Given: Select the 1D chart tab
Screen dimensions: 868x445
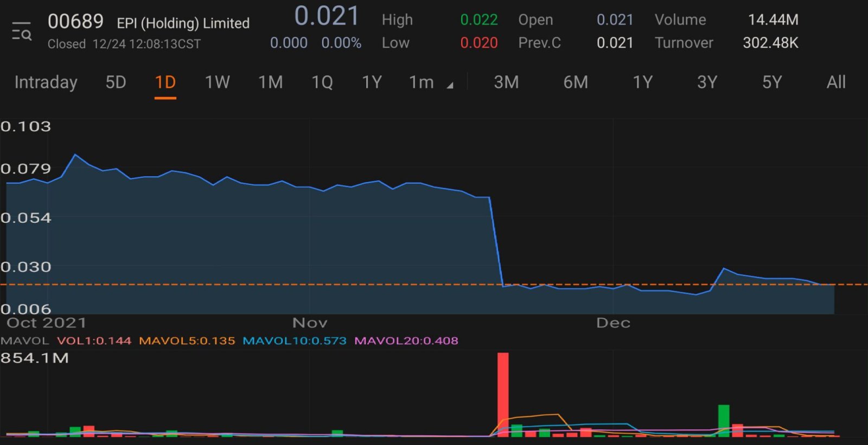Looking at the screenshot, I should tap(165, 82).
